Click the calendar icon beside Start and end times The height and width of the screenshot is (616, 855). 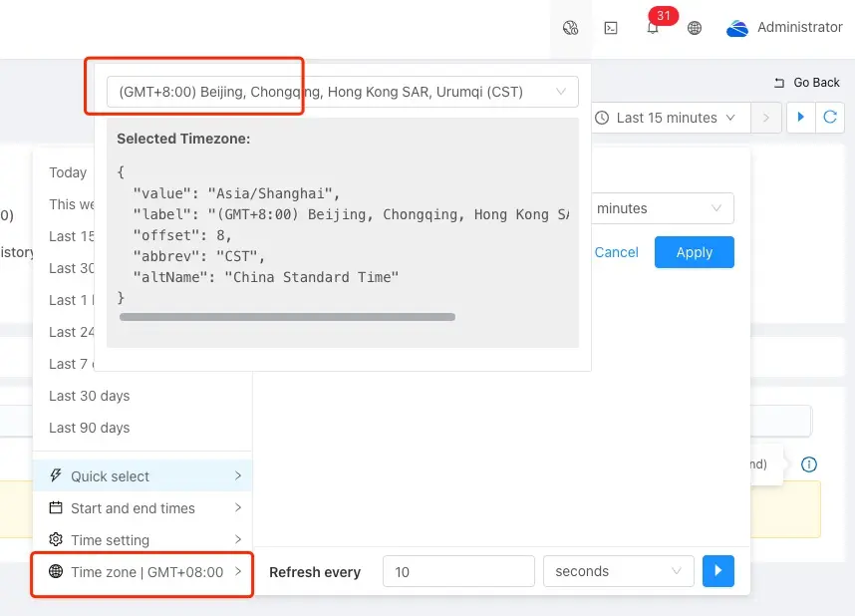coord(56,507)
